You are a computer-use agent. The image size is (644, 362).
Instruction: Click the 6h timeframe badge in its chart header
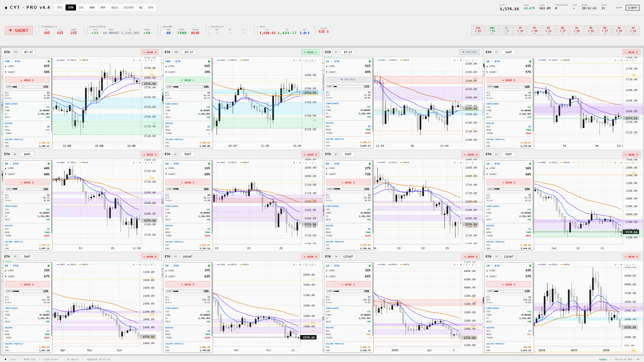click(175, 154)
